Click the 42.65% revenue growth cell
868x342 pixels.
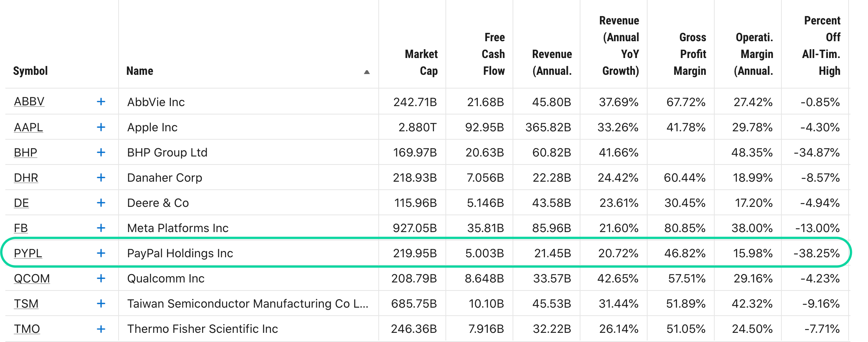tap(618, 278)
